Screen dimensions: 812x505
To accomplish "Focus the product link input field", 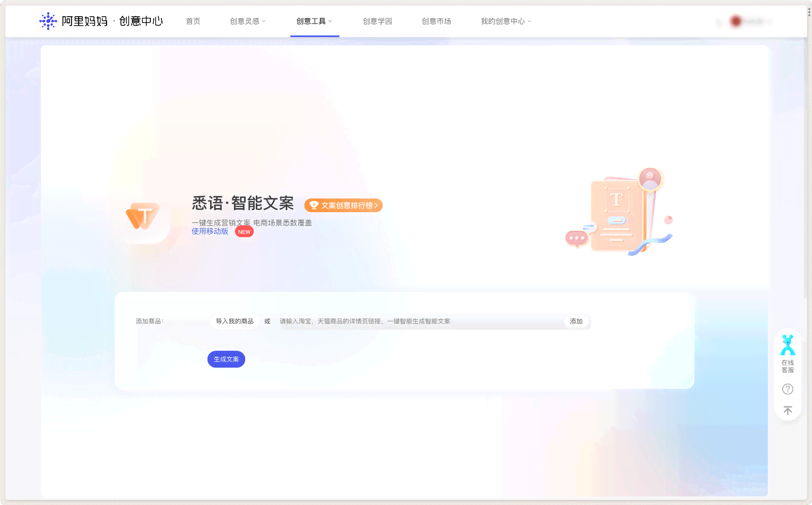I will pos(420,321).
